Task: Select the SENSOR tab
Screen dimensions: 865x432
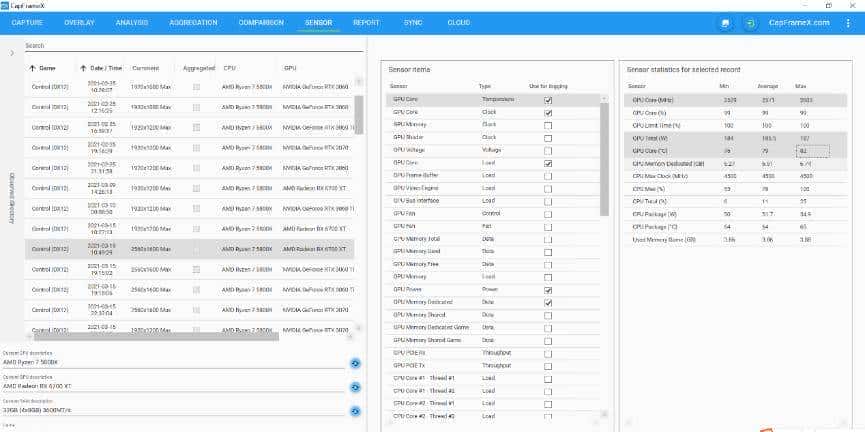Action: [x=318, y=23]
